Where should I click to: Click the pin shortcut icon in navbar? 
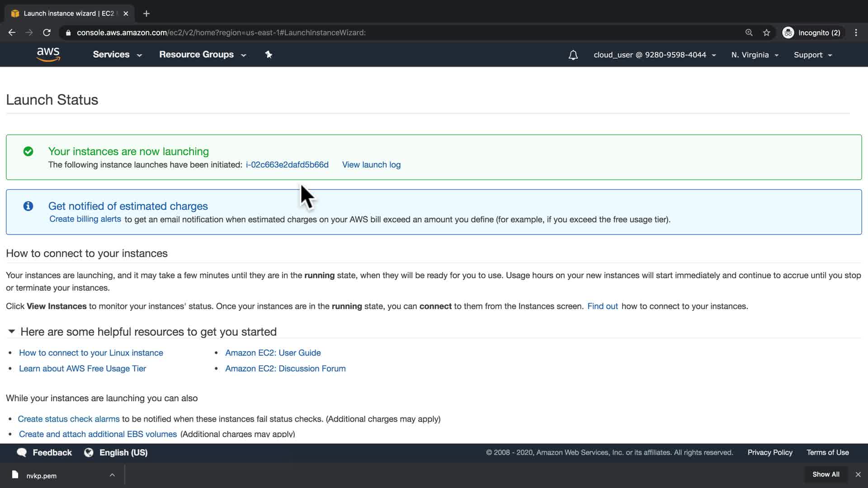click(269, 55)
